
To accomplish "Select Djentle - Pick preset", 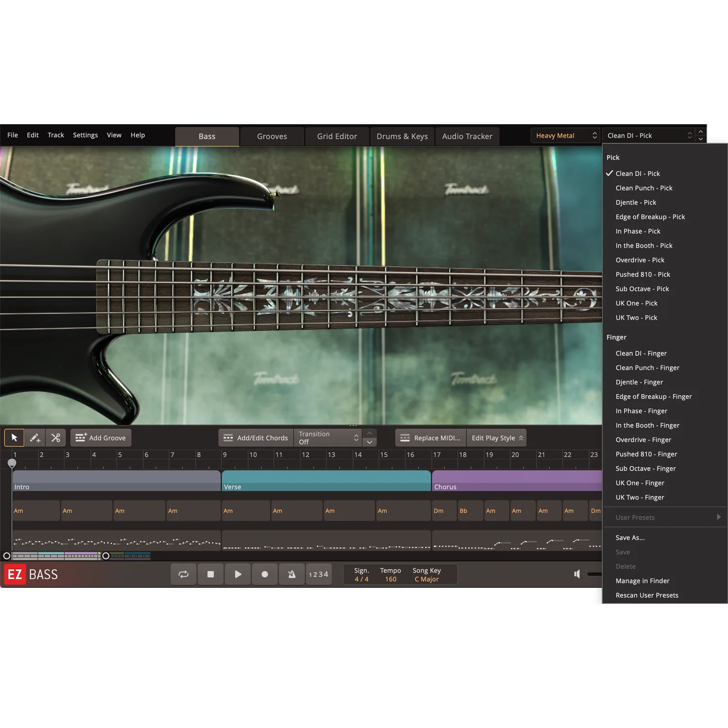I will (x=665, y=202).
